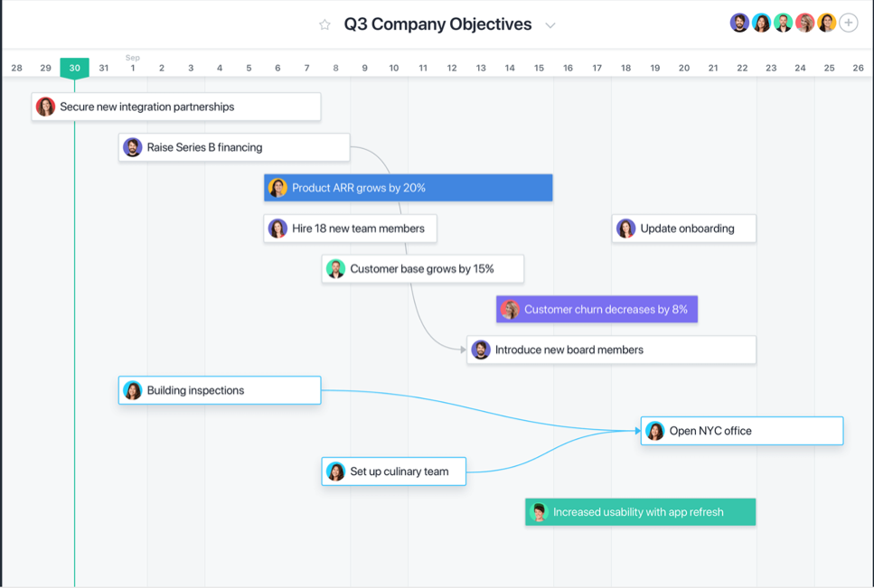The image size is (874, 588).
Task: Click date 15 in the timeline header
Action: pyautogui.click(x=539, y=68)
